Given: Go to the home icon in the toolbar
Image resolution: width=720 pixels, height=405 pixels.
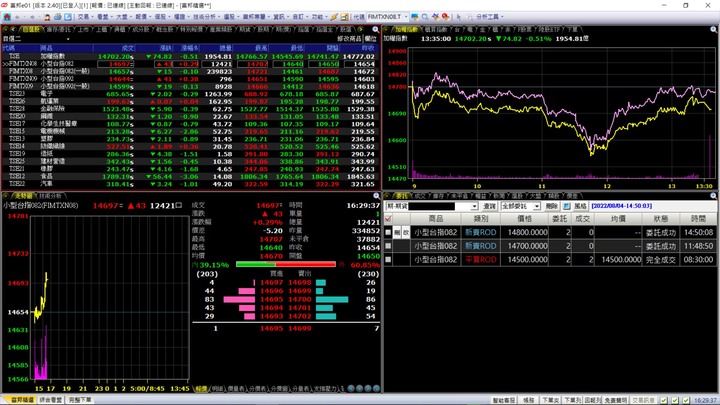Looking at the screenshot, I should [7, 17].
